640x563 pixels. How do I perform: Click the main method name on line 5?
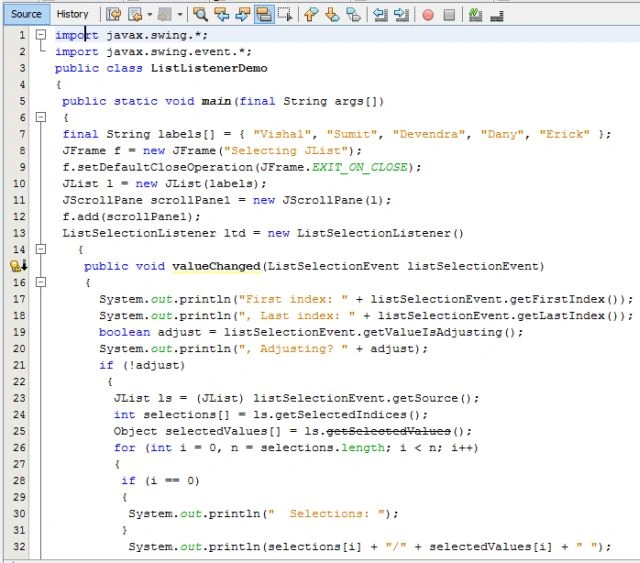tap(216, 101)
